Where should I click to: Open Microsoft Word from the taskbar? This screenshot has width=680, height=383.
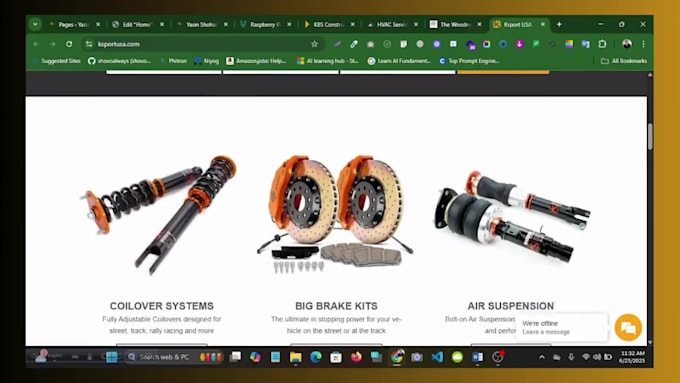pyautogui.click(x=477, y=357)
